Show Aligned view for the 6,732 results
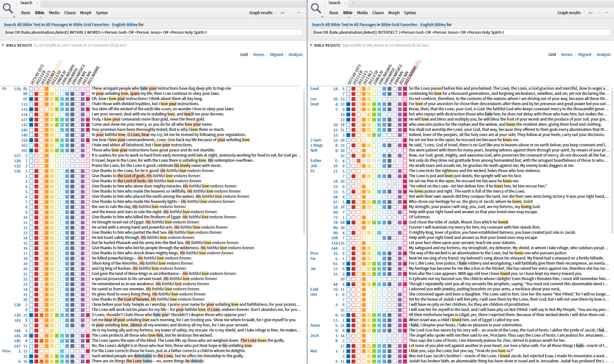The width and height of the screenshot is (614, 364). 276,55
